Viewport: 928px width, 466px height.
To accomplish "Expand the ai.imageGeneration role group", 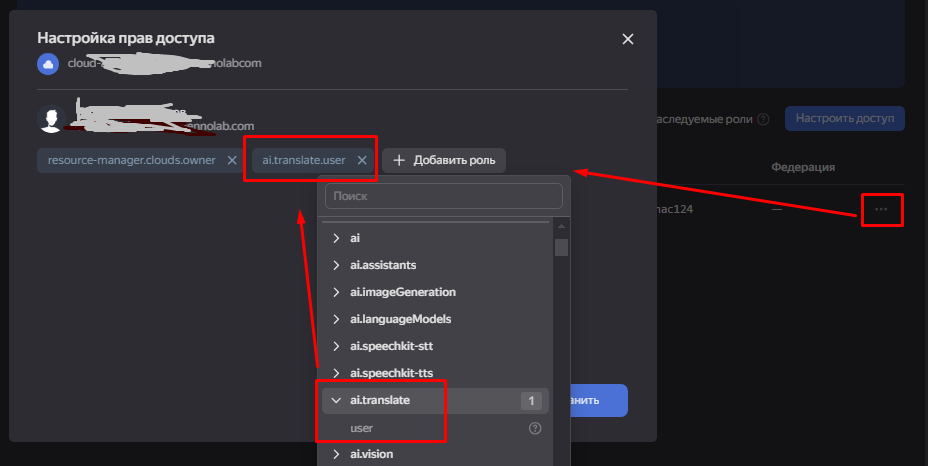I will pos(337,292).
